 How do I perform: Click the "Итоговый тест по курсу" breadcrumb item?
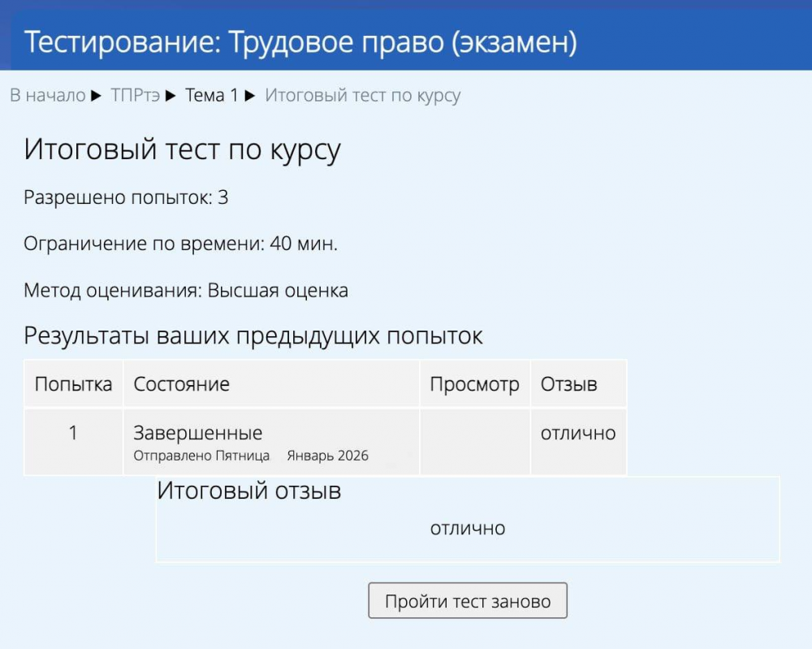click(362, 96)
